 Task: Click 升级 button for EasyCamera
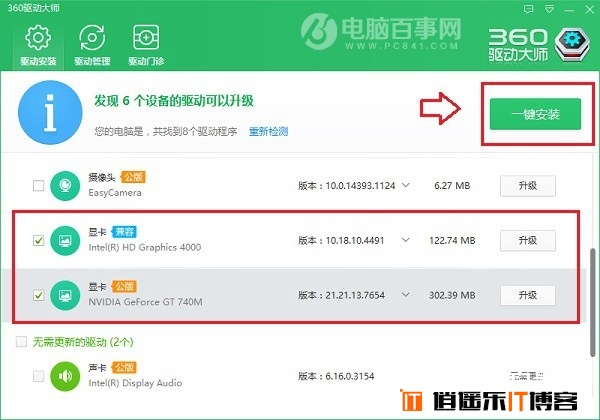(528, 186)
